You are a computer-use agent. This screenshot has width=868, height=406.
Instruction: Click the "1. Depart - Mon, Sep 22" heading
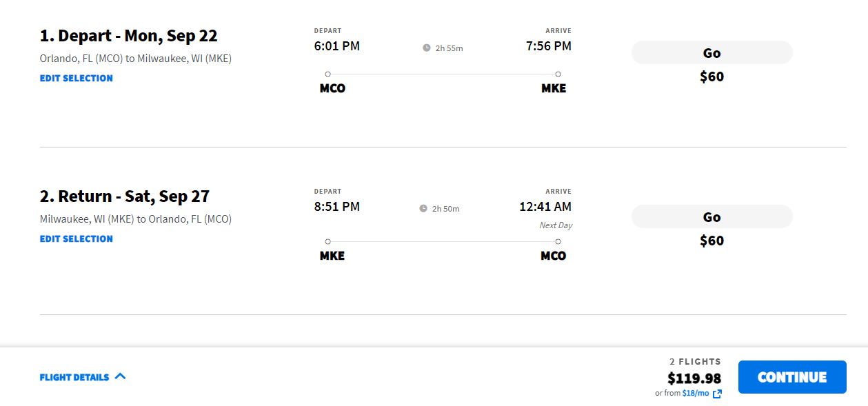[x=129, y=36]
